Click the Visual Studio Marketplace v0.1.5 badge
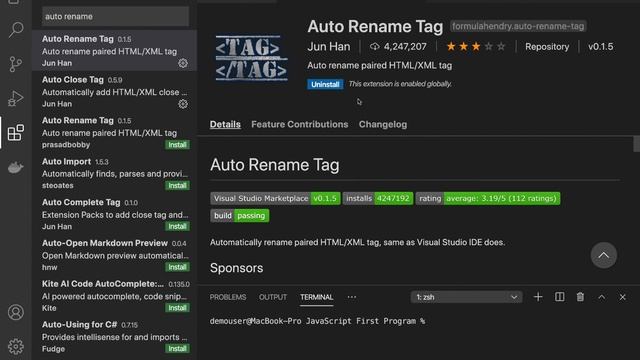Image resolution: width=640 pixels, height=360 pixels. 275,198
